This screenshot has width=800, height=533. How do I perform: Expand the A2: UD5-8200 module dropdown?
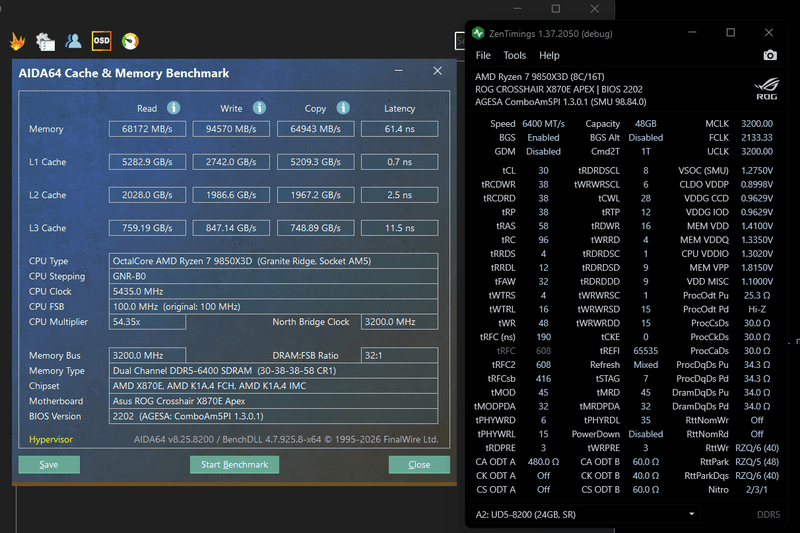(691, 514)
